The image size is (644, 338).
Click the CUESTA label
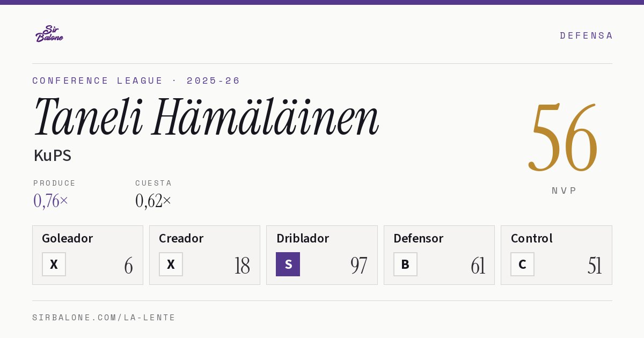(153, 183)
